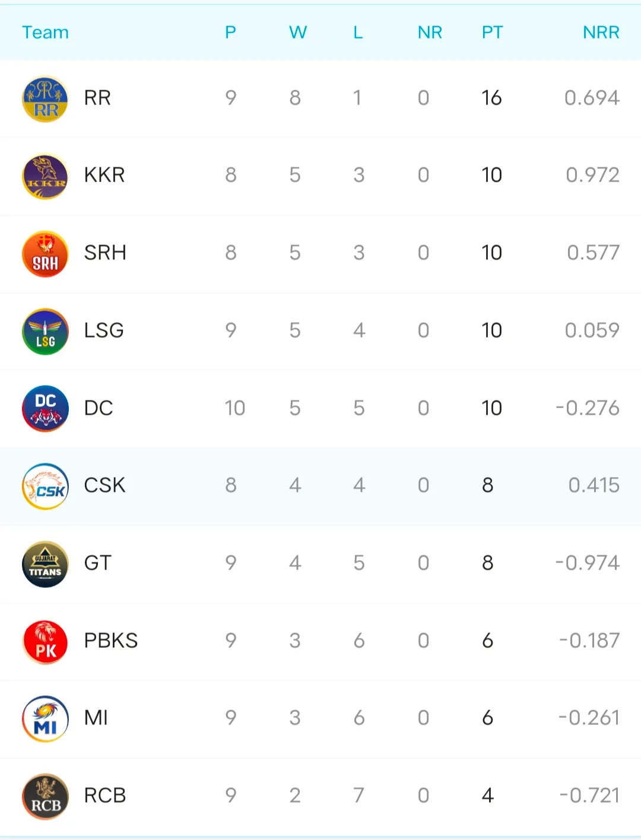
Task: Click the Team column header
Action: pyautogui.click(x=45, y=33)
